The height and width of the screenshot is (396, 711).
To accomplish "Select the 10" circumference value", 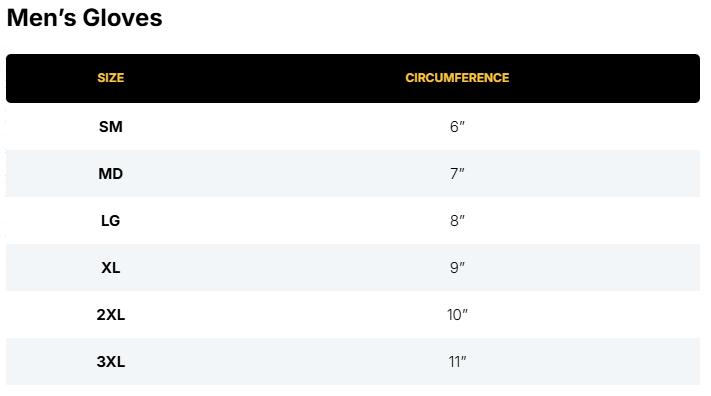I will point(457,315).
